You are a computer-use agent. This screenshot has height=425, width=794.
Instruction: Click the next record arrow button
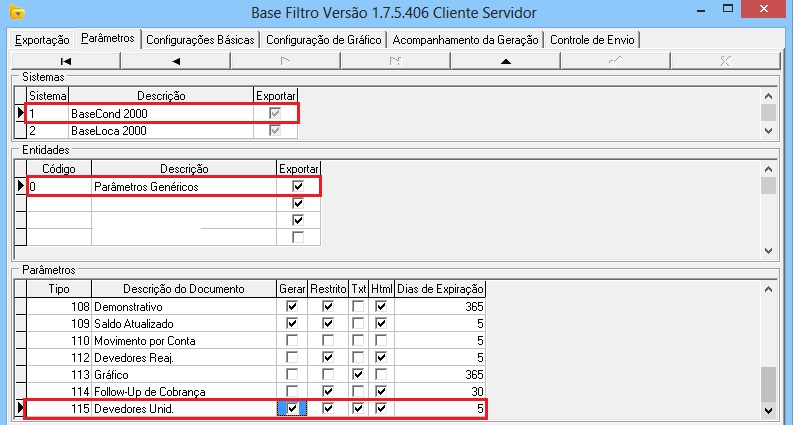285,60
